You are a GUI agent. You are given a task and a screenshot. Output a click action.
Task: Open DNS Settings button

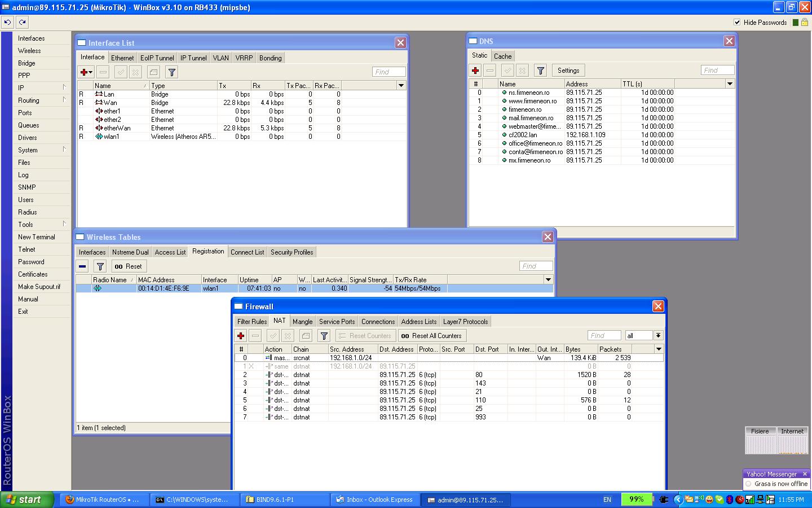click(x=568, y=71)
